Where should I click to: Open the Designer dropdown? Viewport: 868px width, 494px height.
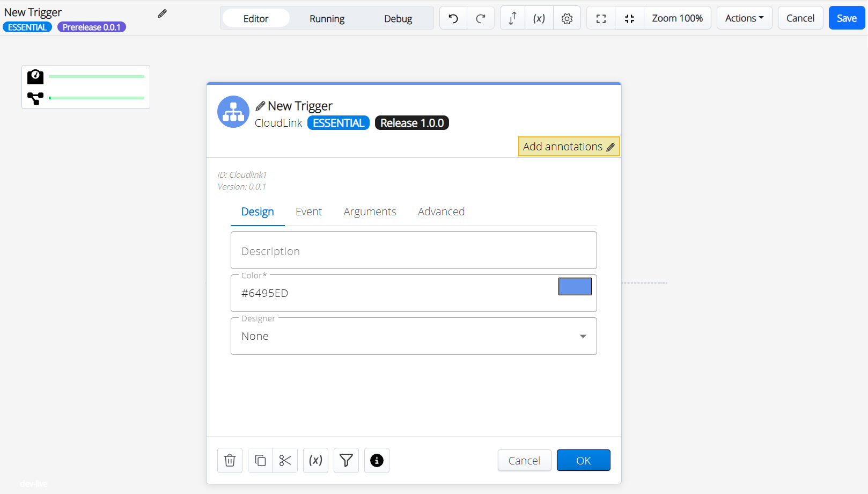pos(413,336)
